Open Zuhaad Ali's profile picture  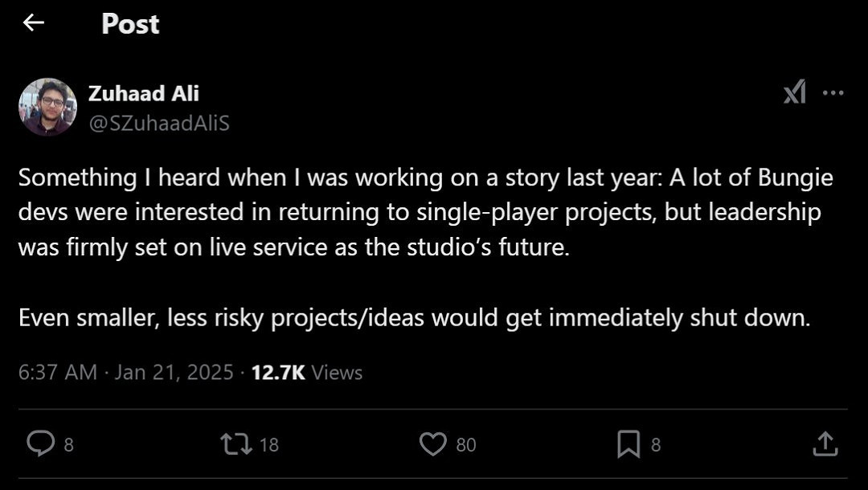pos(47,107)
